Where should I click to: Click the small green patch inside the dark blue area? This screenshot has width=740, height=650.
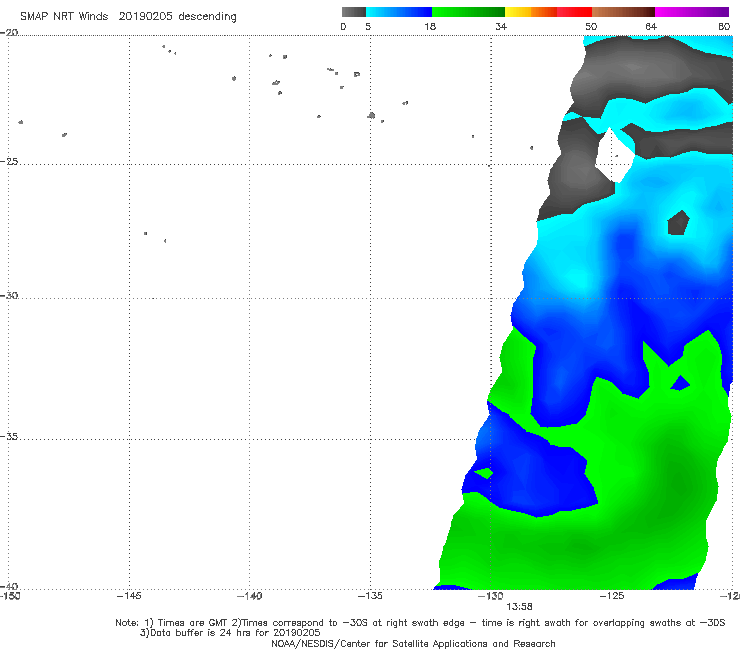click(x=484, y=473)
